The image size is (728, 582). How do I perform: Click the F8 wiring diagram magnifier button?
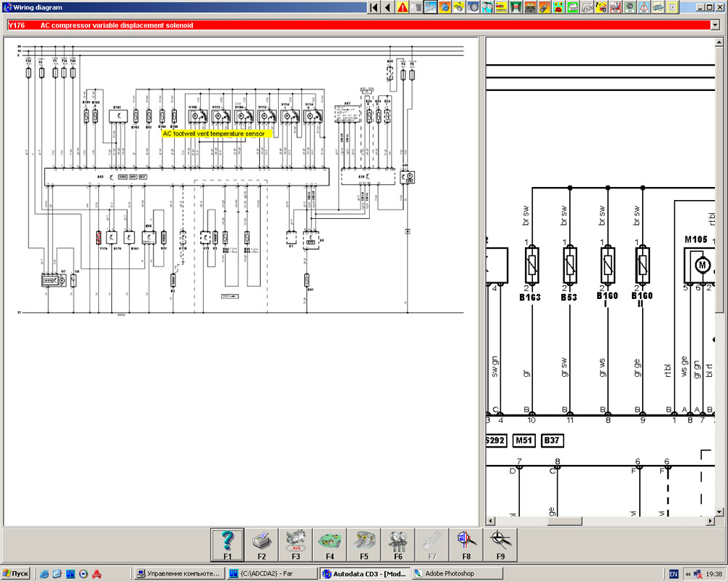click(x=466, y=544)
